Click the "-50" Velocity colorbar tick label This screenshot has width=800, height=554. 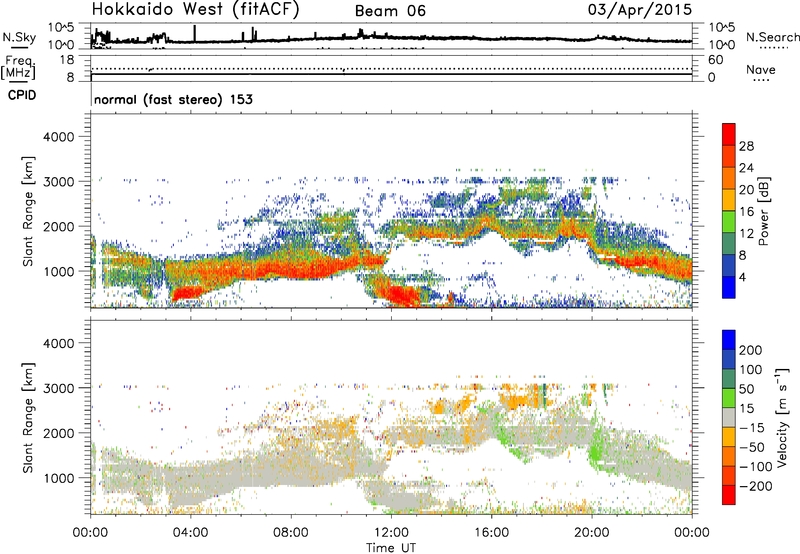(751, 447)
